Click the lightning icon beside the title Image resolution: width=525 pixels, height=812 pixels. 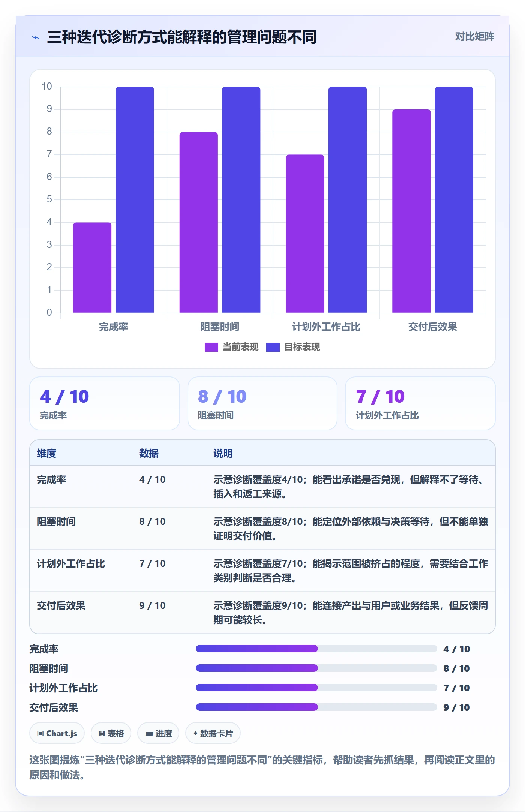point(36,37)
